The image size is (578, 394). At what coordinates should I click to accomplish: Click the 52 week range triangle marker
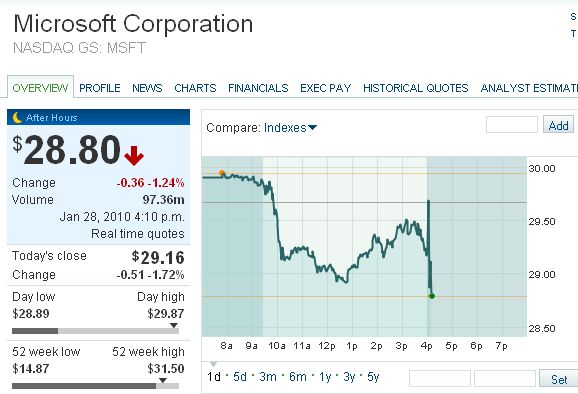tap(163, 380)
